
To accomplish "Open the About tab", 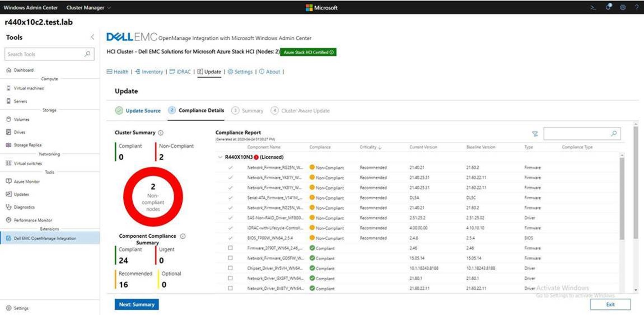I will 269,72.
